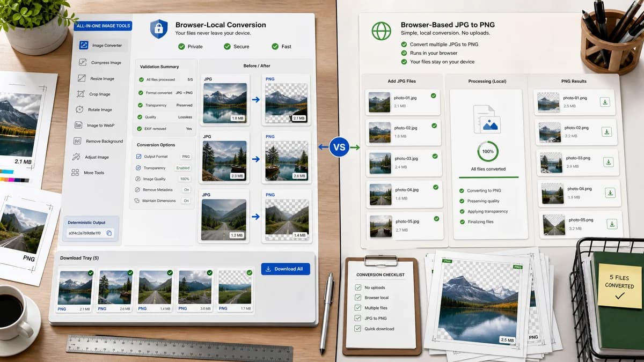Choose the Rotate Image tool icon

coord(79,109)
